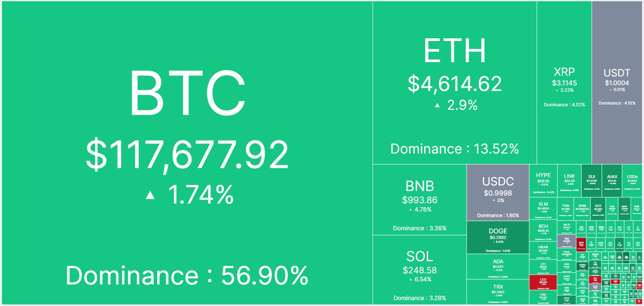Select the small gray DAI tile

566,241
